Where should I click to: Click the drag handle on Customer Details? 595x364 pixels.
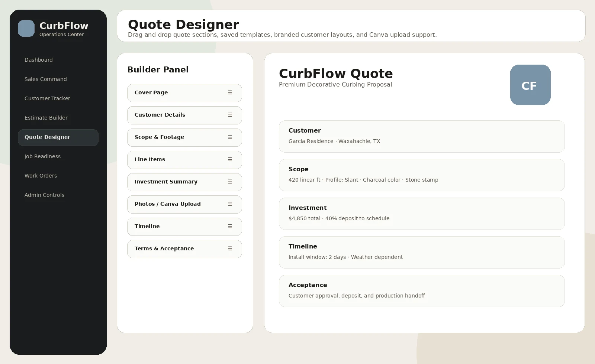[x=230, y=115]
